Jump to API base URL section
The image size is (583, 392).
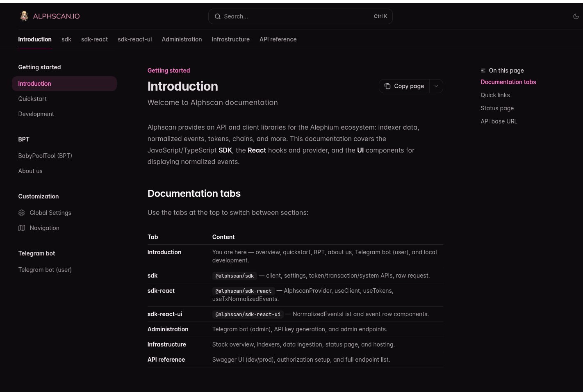pos(499,121)
